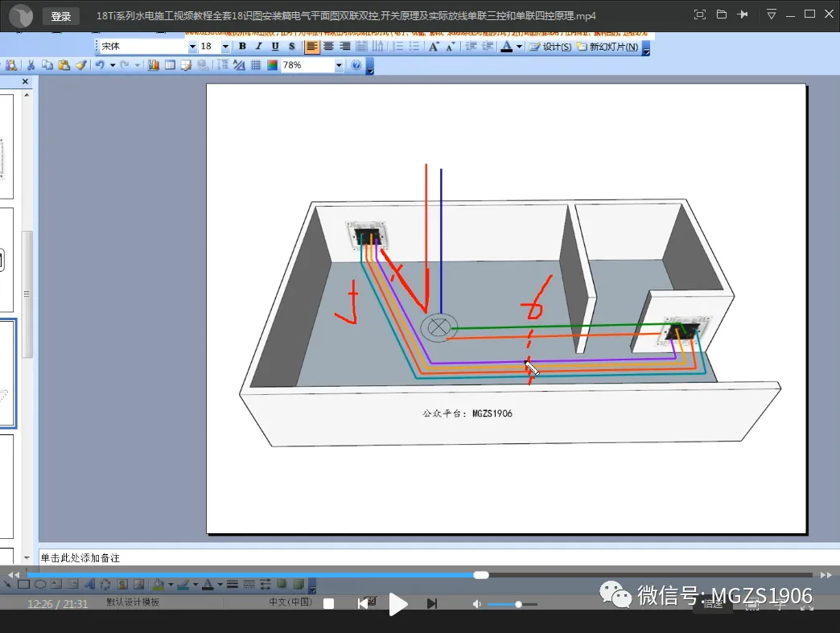Screen dimensions: 840x633
Task: Click the fill color paint bucket
Action: pos(159,584)
